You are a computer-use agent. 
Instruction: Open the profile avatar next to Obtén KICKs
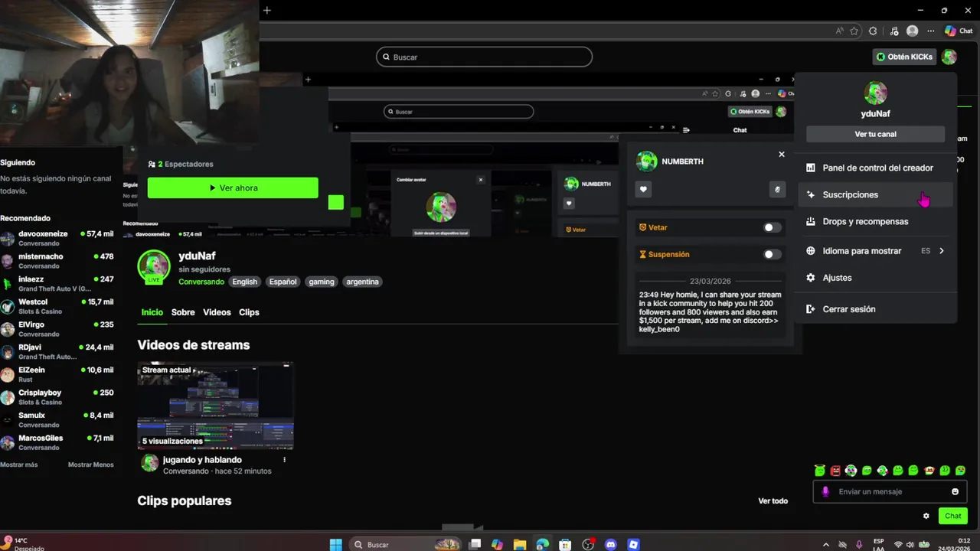coord(949,57)
